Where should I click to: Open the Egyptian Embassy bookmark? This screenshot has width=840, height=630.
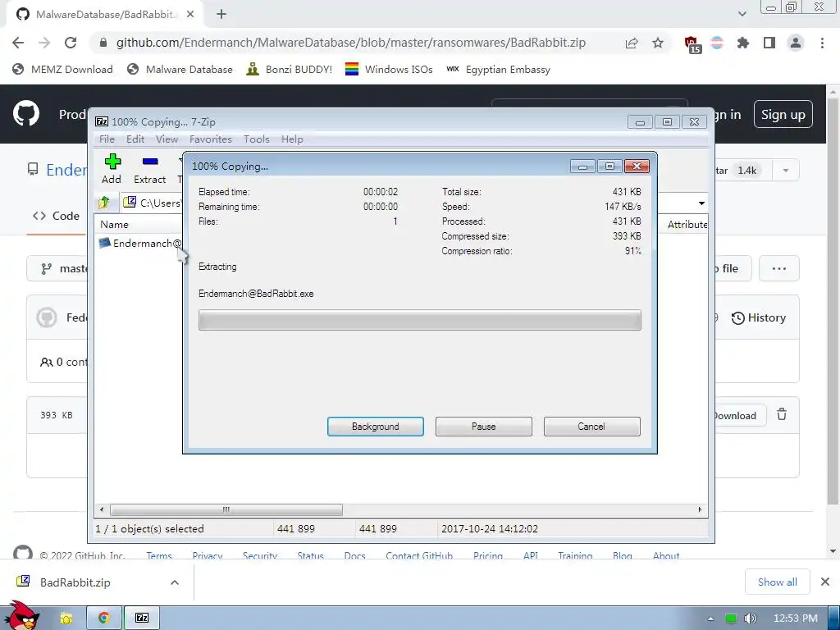(498, 70)
